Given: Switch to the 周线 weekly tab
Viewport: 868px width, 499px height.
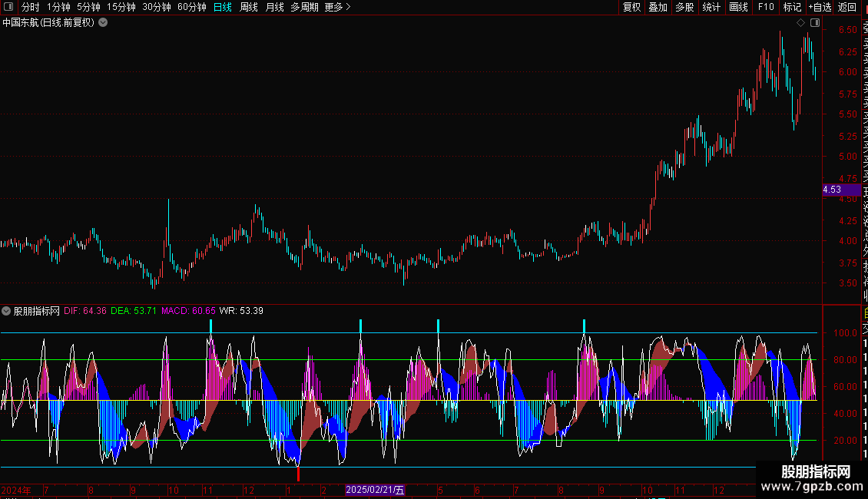Looking at the screenshot, I should (249, 7).
